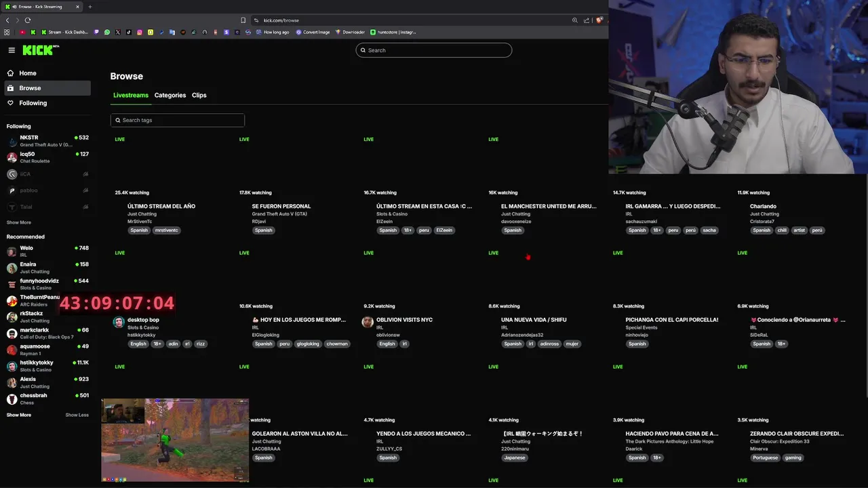Open SE FUERON PERSONAL stream title
This screenshot has width=868, height=488.
click(x=281, y=206)
